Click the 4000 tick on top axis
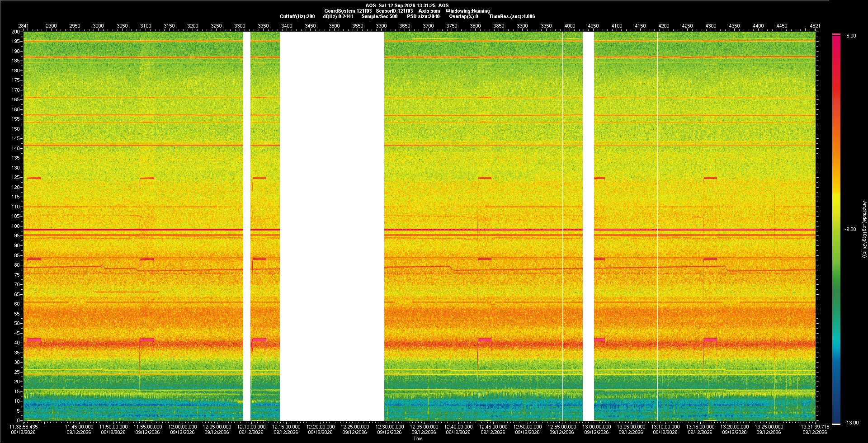Screen dimensions: 868x443 point(570,26)
